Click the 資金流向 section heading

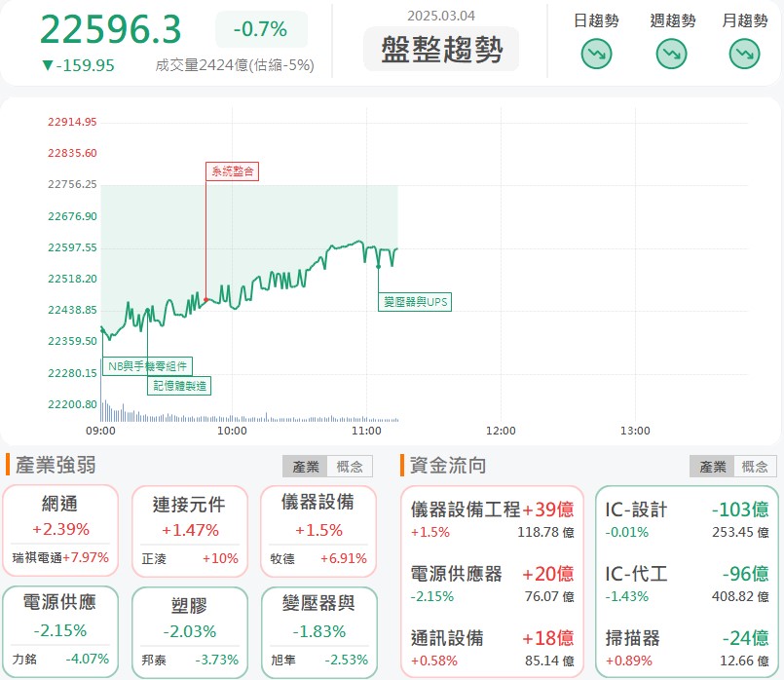(x=448, y=465)
